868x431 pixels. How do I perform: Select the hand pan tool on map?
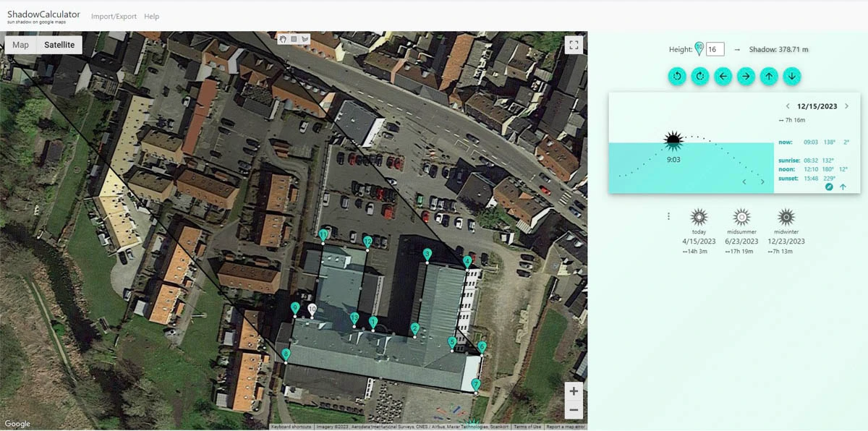[x=284, y=40]
